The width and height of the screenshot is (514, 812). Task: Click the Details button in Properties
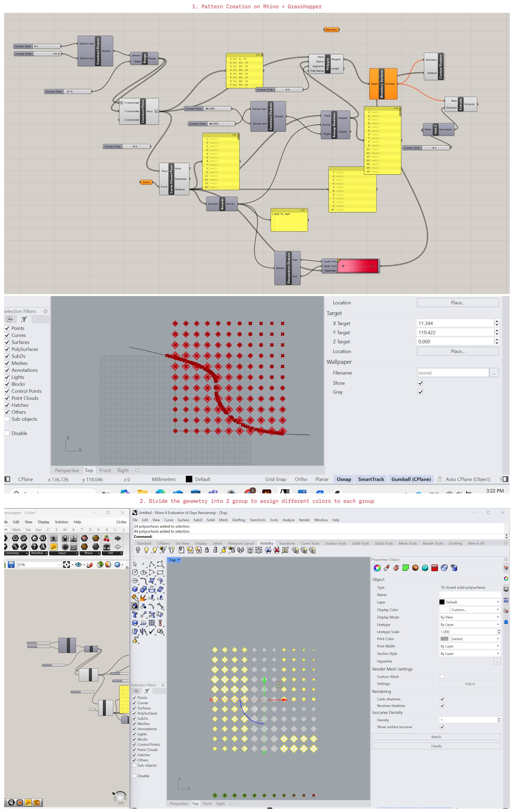pos(436,746)
